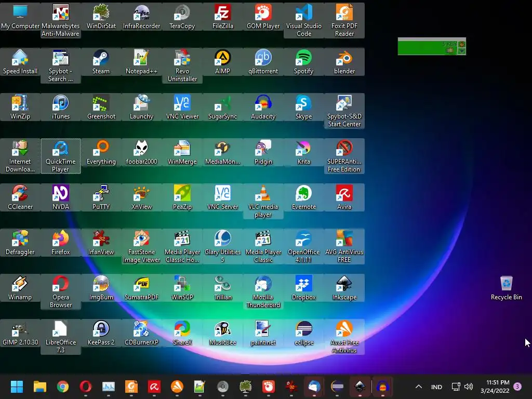Click the Winamp desktop shortcut
The width and height of the screenshot is (532, 399).
click(x=20, y=288)
